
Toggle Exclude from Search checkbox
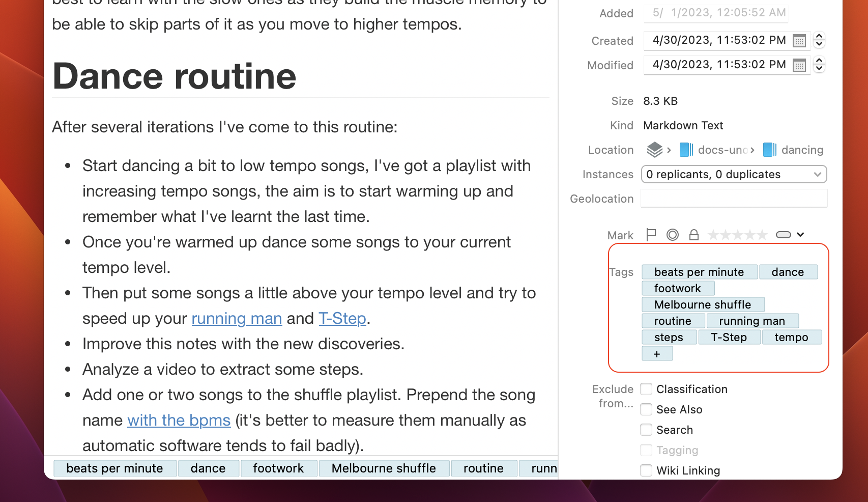click(646, 430)
